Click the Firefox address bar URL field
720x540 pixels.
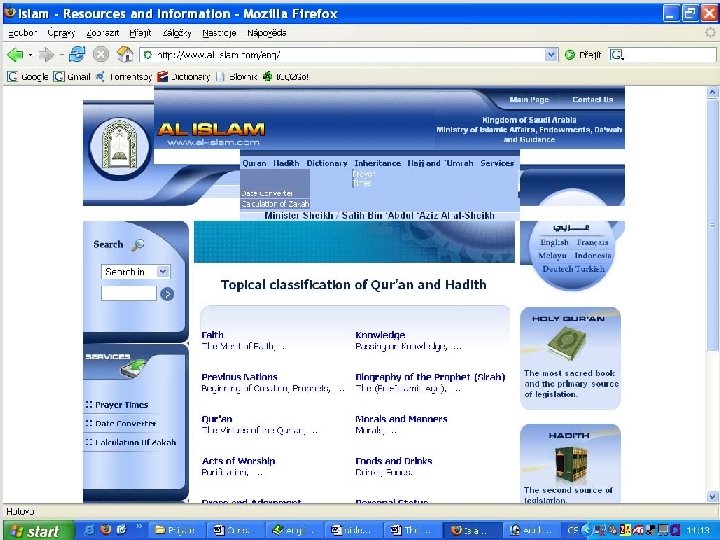pos(343,55)
